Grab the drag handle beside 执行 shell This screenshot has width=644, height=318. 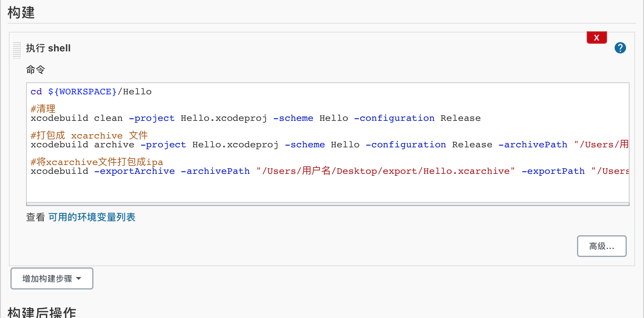tap(17, 50)
